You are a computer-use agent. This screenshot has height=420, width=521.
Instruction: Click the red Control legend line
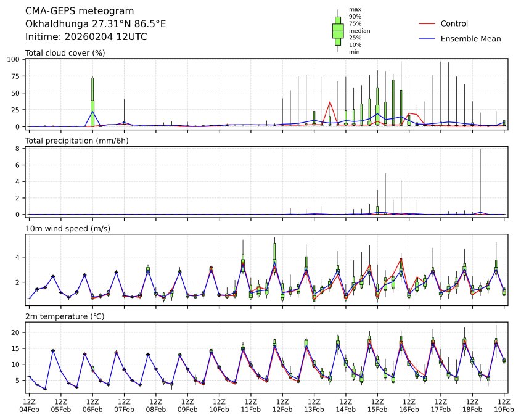click(x=427, y=23)
